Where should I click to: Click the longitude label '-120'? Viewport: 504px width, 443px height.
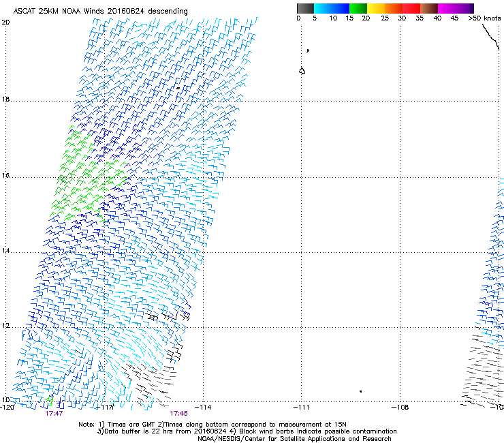pos(7,408)
